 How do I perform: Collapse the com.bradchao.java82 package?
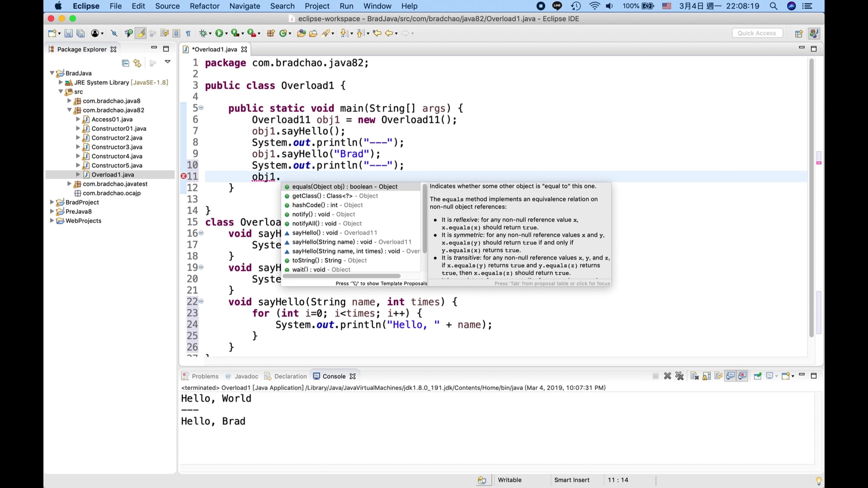(69, 110)
